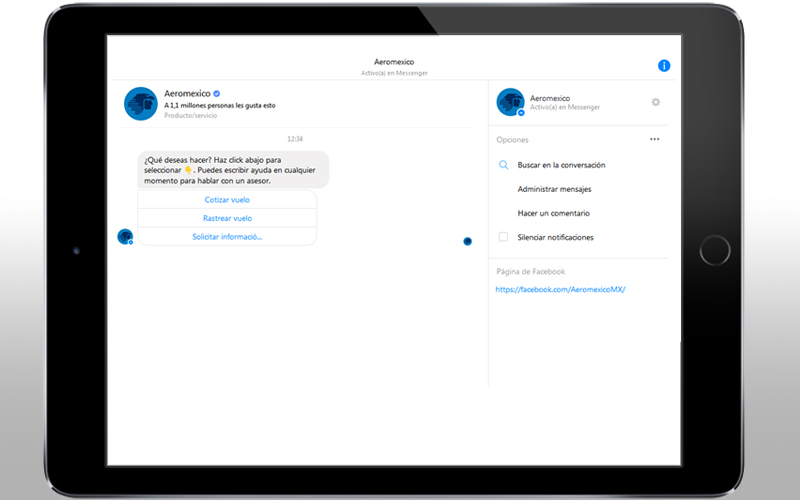Click the blue info icon in the header
Image resolution: width=800 pixels, height=500 pixels.
click(664, 65)
